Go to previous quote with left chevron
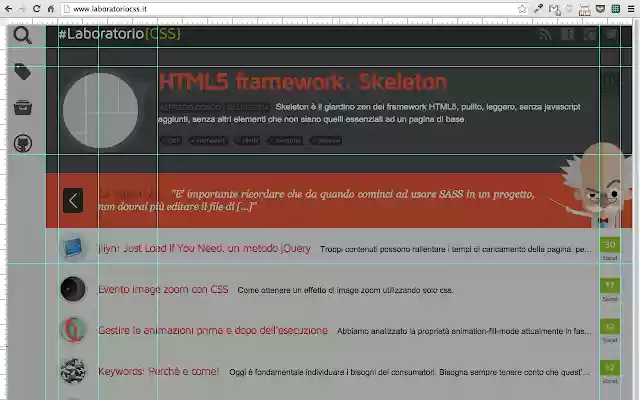 pos(73,200)
